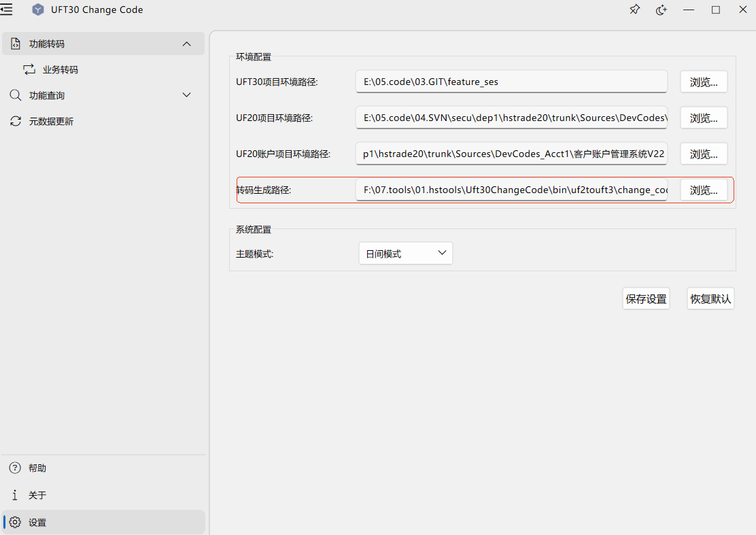This screenshot has height=535, width=756.
Task: Click the 设置 gear icon
Action: [15, 522]
